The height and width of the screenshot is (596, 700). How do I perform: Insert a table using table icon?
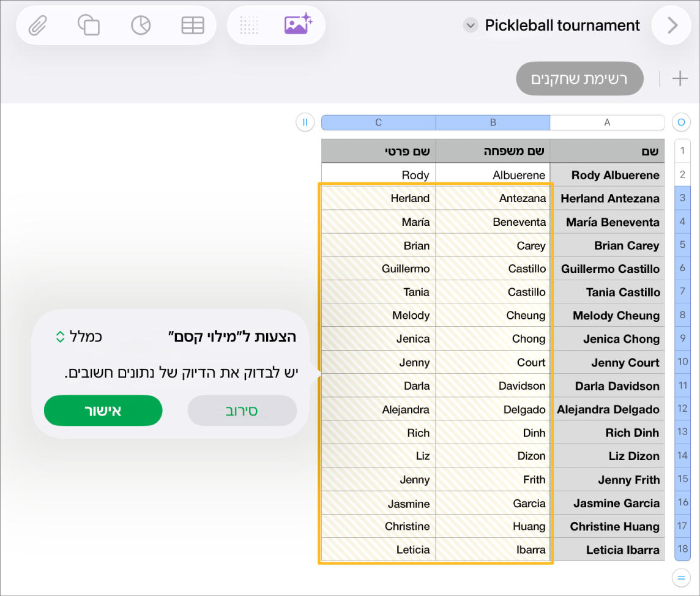click(193, 26)
